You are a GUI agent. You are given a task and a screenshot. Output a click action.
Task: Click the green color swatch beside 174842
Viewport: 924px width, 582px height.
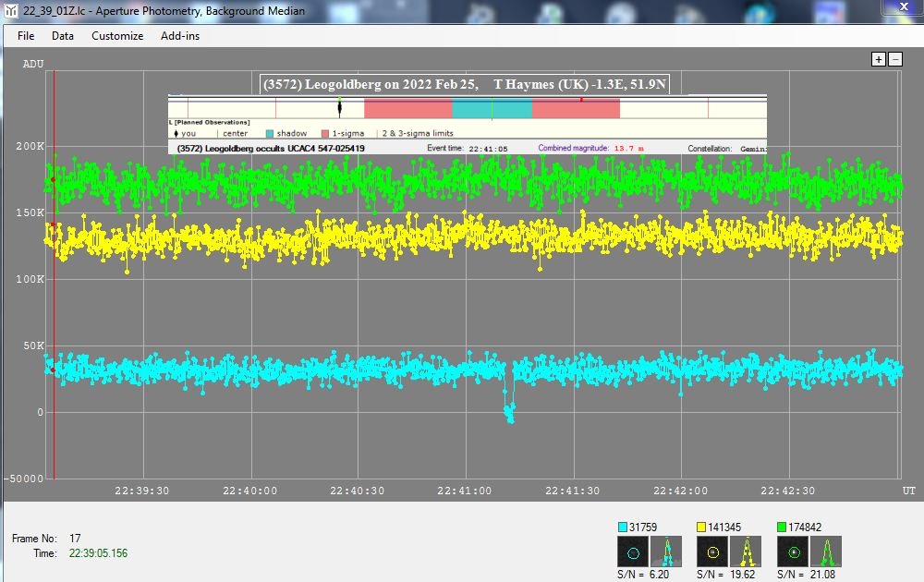(783, 527)
